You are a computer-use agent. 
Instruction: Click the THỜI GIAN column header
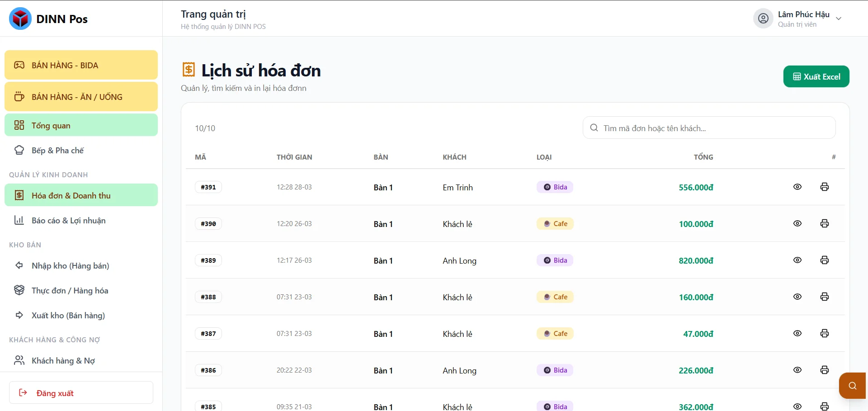click(294, 157)
